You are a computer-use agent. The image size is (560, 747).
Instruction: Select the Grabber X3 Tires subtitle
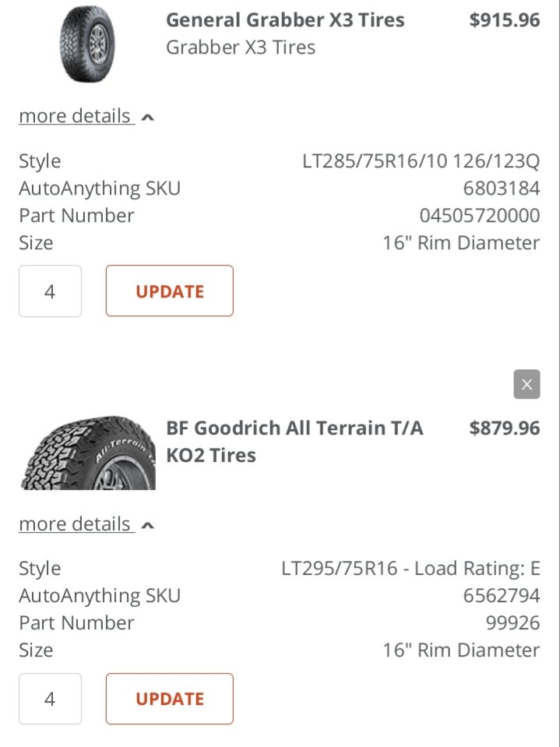pos(241,48)
